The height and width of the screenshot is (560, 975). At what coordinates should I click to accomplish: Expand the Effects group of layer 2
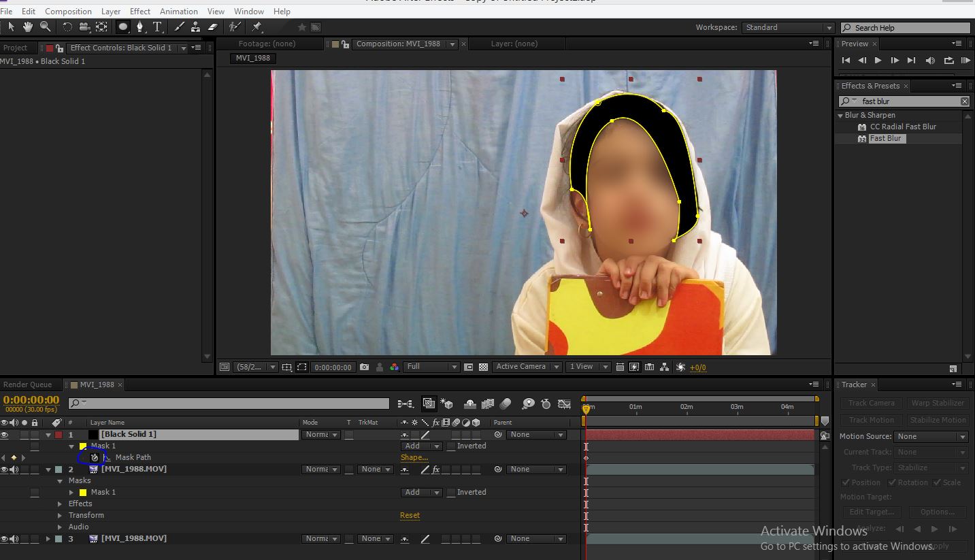60,504
